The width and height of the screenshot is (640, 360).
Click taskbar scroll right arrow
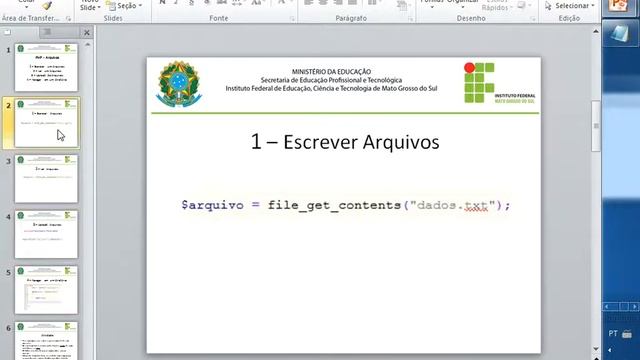coord(635,306)
